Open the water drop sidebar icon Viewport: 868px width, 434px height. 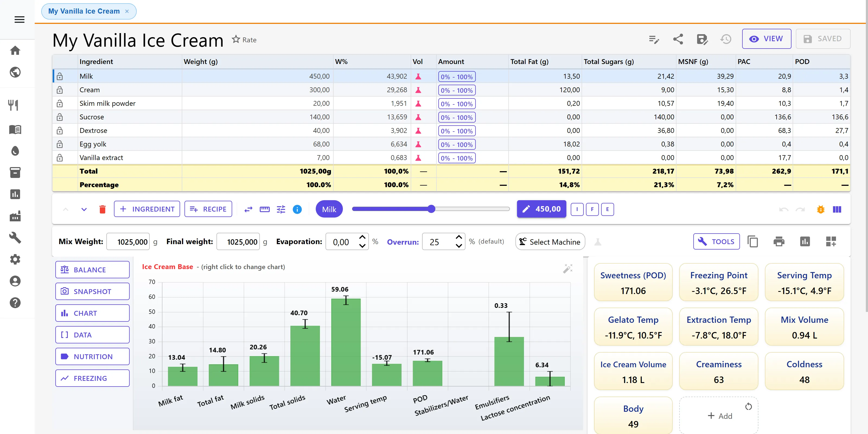pos(15,151)
